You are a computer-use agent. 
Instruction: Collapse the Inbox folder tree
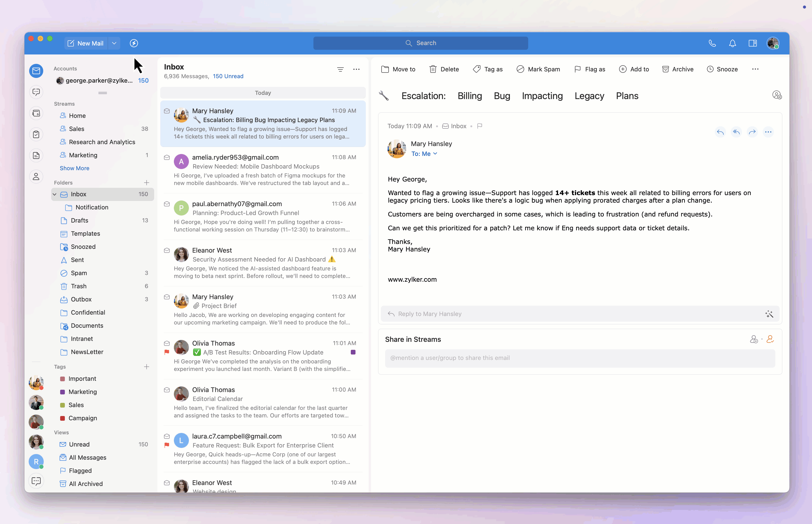click(55, 194)
